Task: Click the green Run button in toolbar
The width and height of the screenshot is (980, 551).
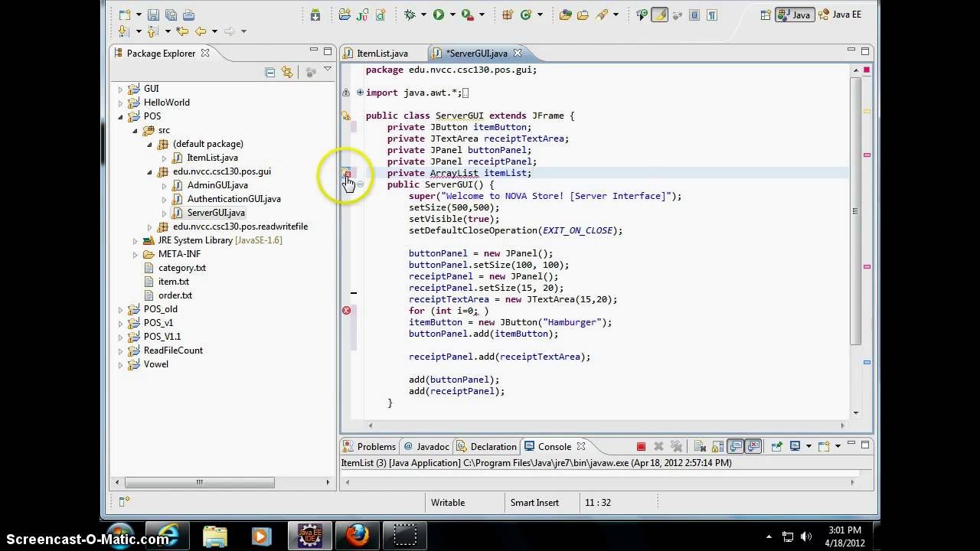Action: coord(439,15)
